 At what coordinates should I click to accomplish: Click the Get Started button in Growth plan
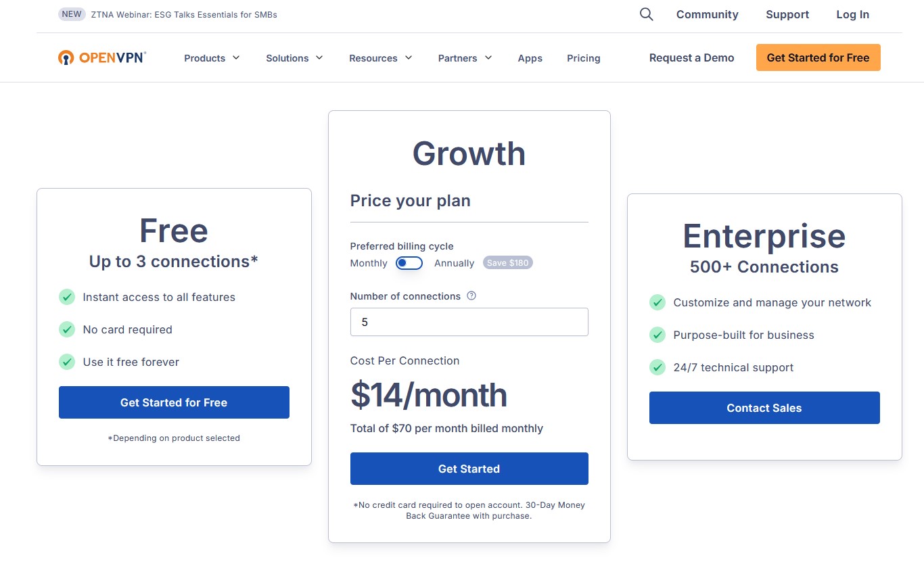click(x=469, y=469)
